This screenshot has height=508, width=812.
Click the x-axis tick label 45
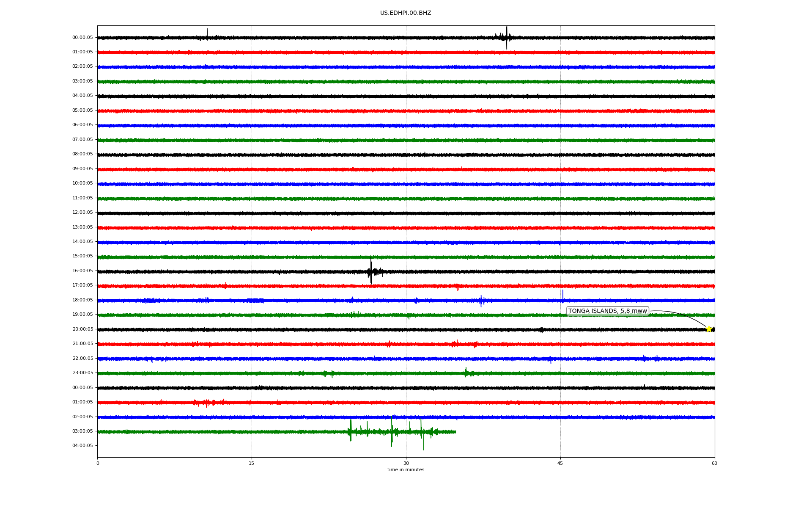pyautogui.click(x=560, y=464)
